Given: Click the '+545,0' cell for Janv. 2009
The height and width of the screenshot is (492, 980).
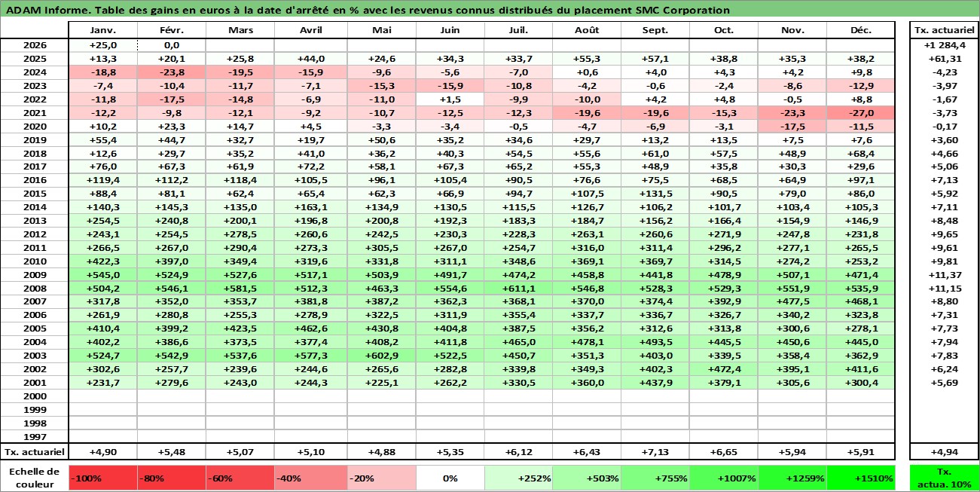Looking at the screenshot, I should coord(102,275).
